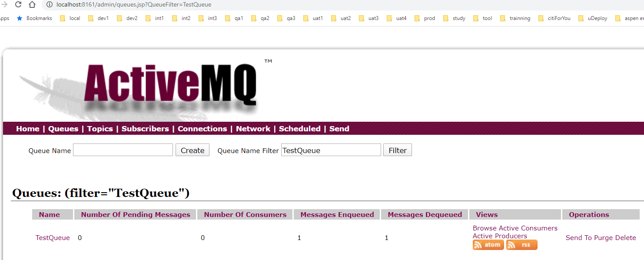
Task: Click the browser reload icon
Action: [x=18, y=4]
